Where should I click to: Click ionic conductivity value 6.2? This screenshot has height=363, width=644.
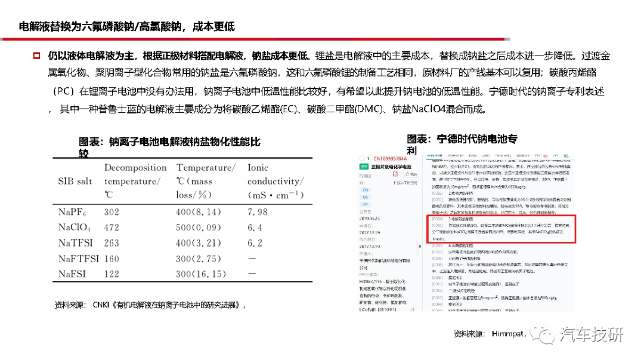pos(255,243)
